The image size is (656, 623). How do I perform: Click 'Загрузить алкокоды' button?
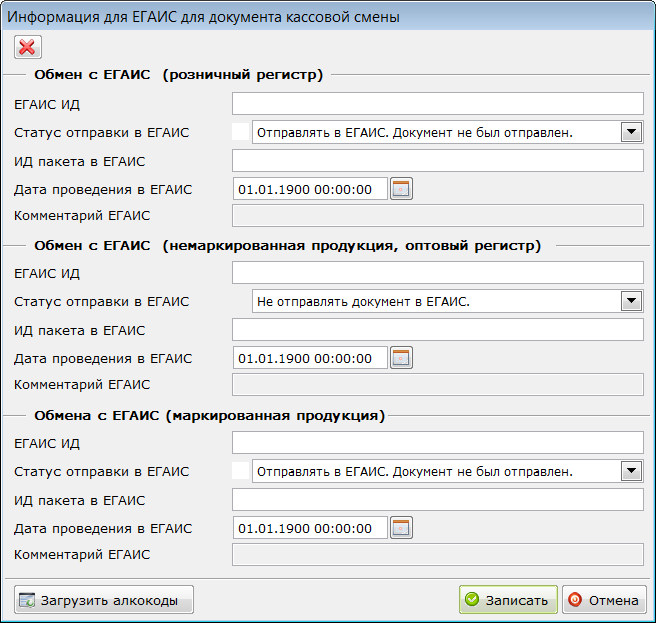(104, 600)
